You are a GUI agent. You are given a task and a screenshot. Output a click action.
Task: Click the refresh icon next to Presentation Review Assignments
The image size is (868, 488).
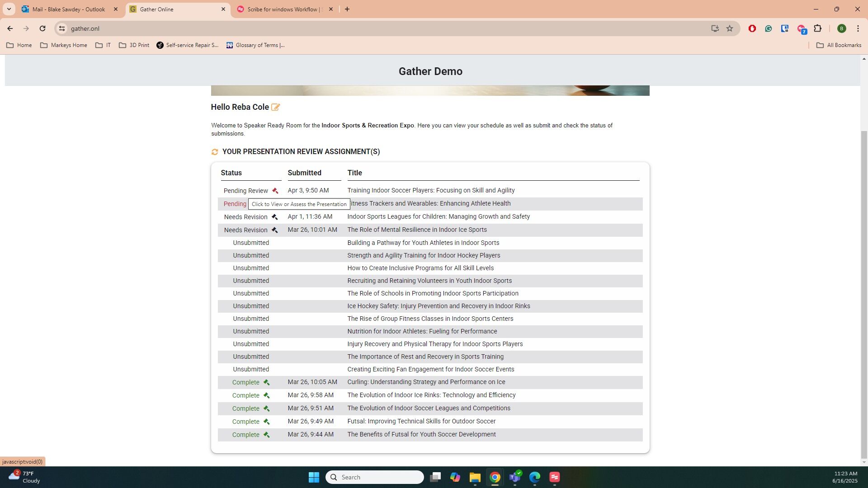tap(215, 152)
